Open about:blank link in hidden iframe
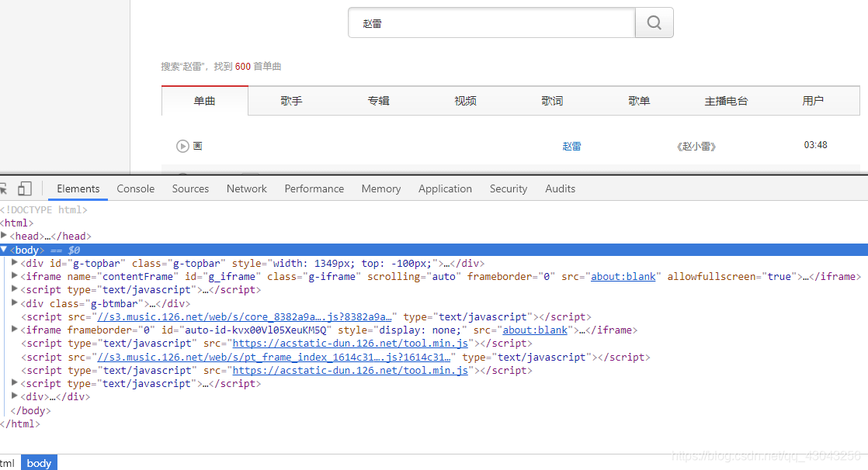 [535, 330]
